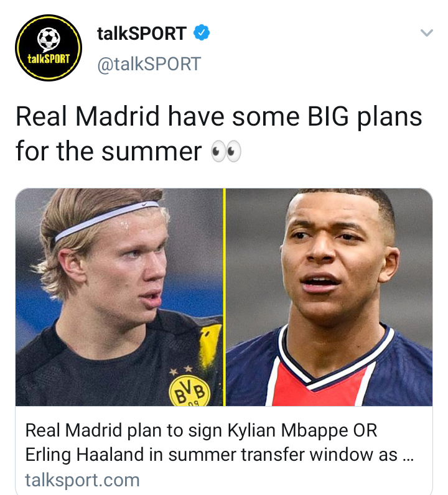
Task: Click the yellow divider between photos
Action: coord(225,297)
